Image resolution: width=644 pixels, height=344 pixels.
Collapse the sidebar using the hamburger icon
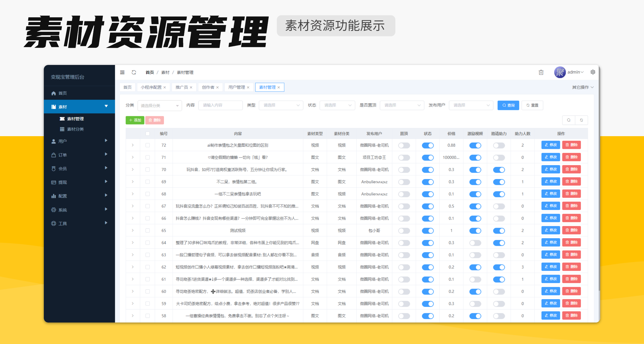[x=122, y=72]
